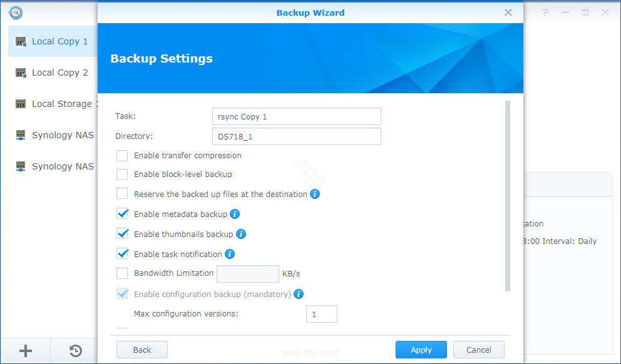Click the Hyper Backup app logo icon
The width and height of the screenshot is (621, 364).
[x=16, y=12]
